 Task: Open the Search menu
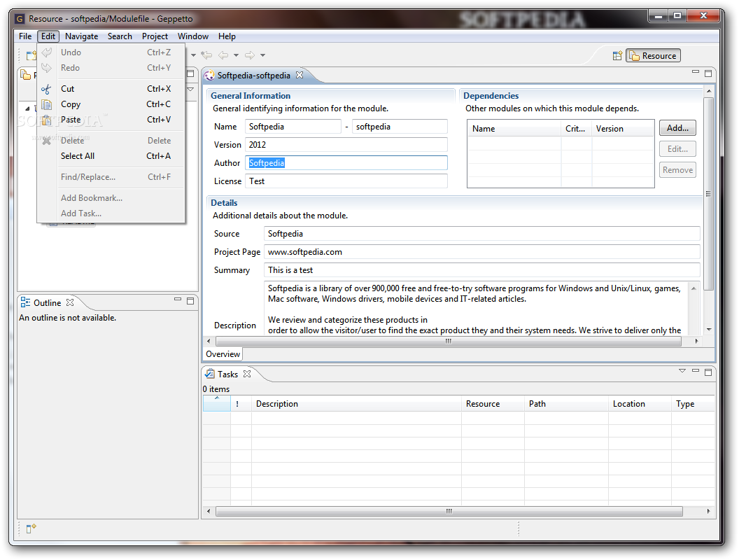(120, 36)
